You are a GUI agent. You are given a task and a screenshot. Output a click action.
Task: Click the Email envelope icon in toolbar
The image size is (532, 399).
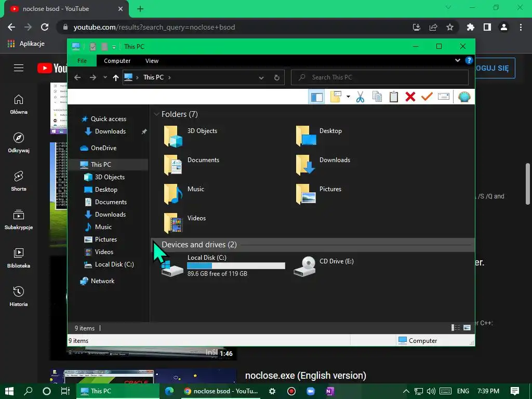(444, 97)
